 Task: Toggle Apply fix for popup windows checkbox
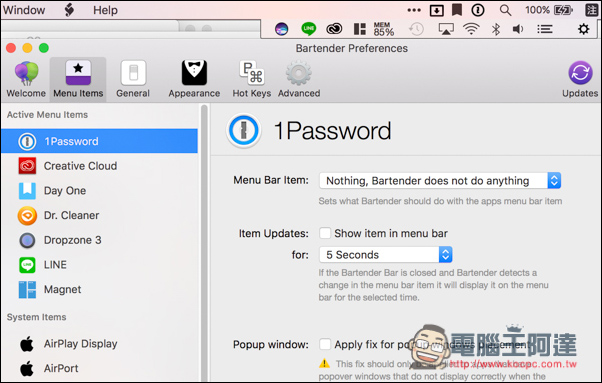pyautogui.click(x=325, y=344)
